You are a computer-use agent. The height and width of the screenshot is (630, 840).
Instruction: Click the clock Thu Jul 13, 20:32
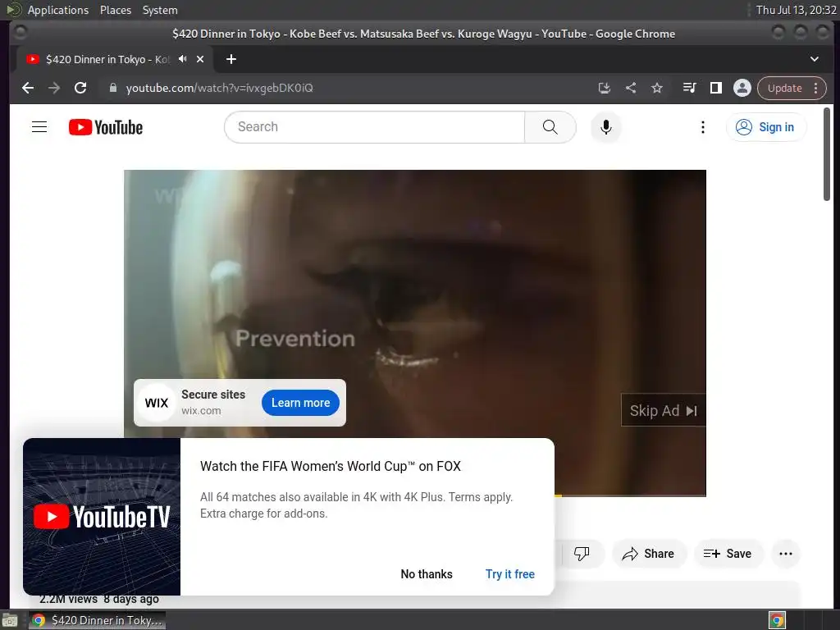(796, 10)
